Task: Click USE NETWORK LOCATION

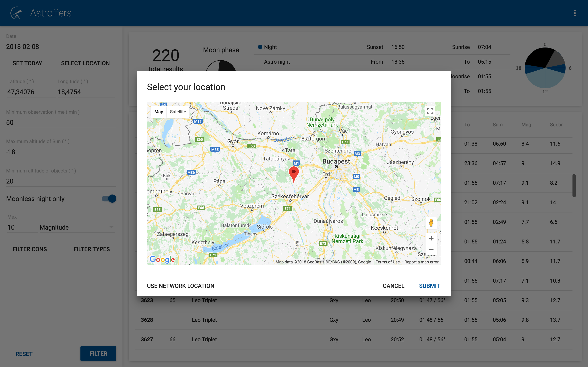Action: click(x=180, y=286)
